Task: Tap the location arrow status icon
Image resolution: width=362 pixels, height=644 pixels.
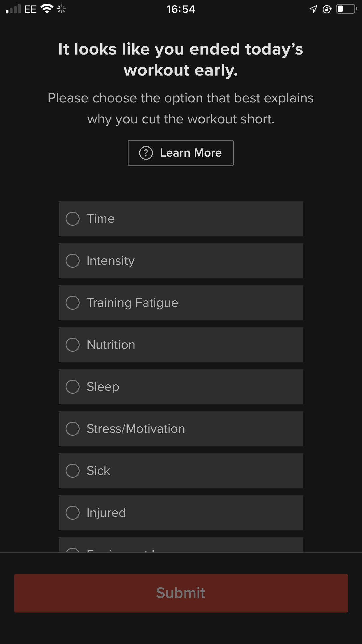Action: coord(313,9)
